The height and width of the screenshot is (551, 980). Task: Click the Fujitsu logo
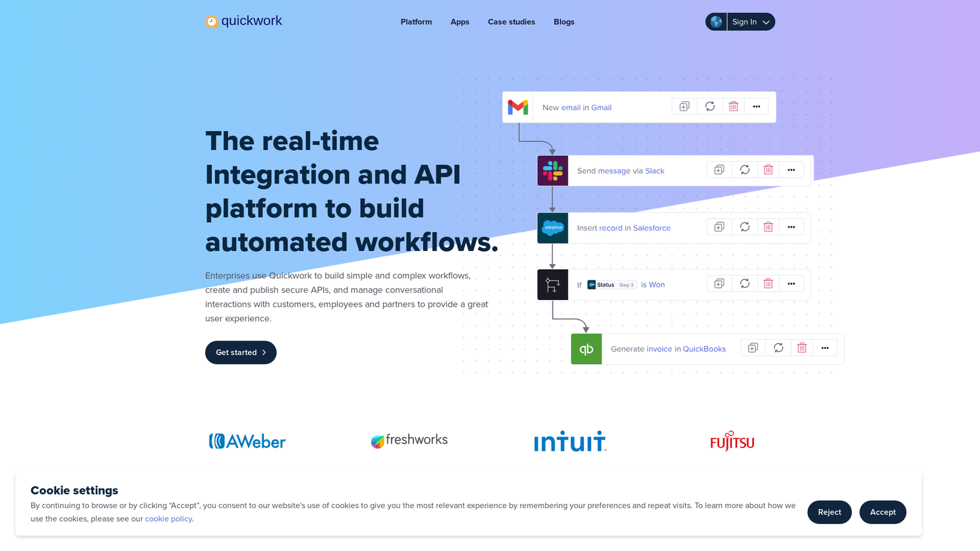732,441
